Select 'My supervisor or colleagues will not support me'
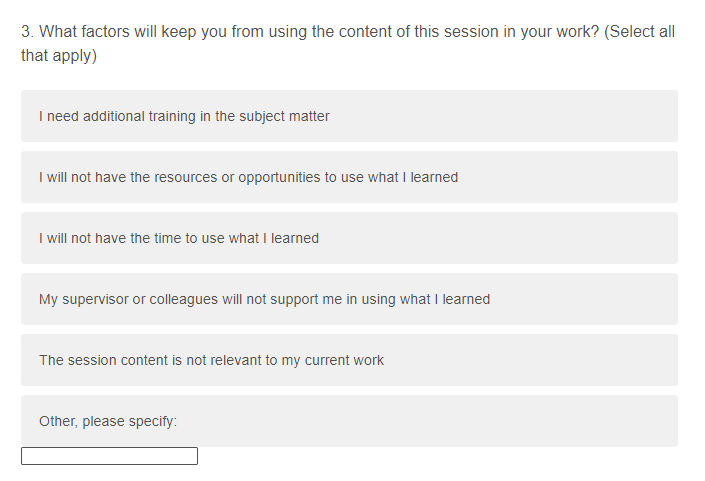This screenshot has width=705, height=481. [349, 299]
